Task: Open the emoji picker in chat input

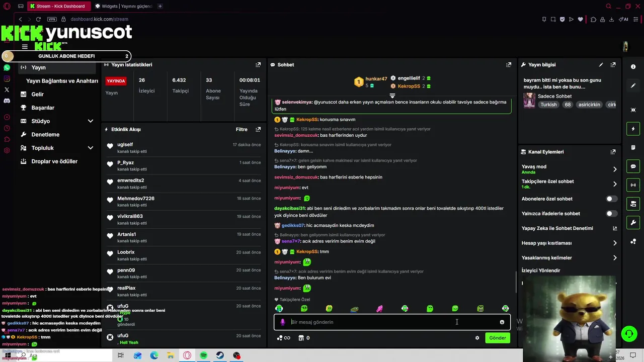Action: pos(502,322)
